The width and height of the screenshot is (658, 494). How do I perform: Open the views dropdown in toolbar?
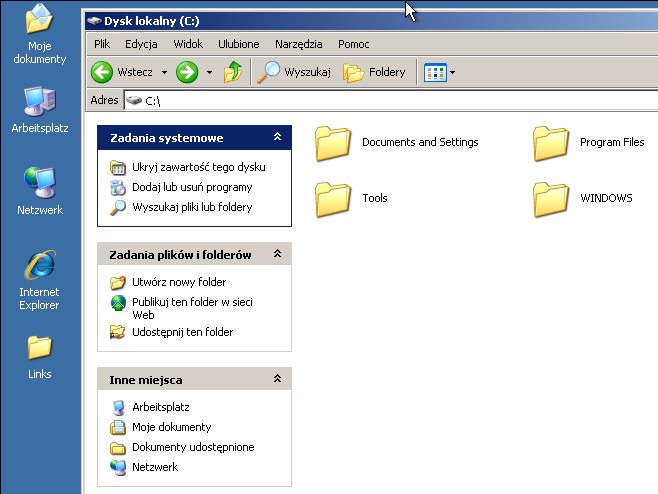(440, 72)
